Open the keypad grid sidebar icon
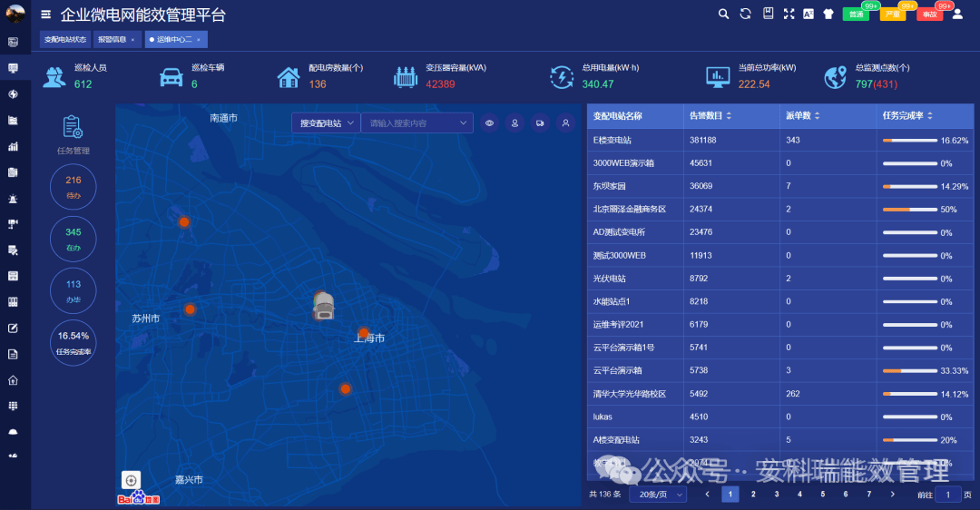Viewport: 980px width, 510px height. click(x=13, y=407)
